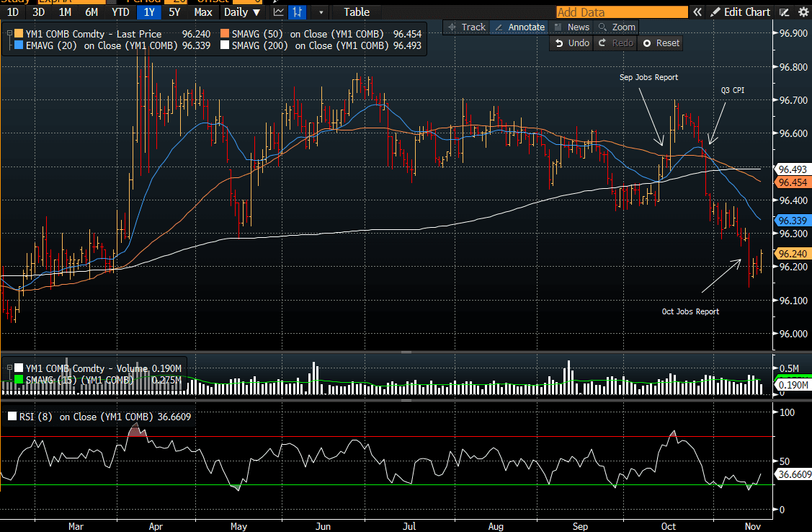Open the Daily periodicity dropdown
Screen dimensions: 812x532
(x=242, y=12)
